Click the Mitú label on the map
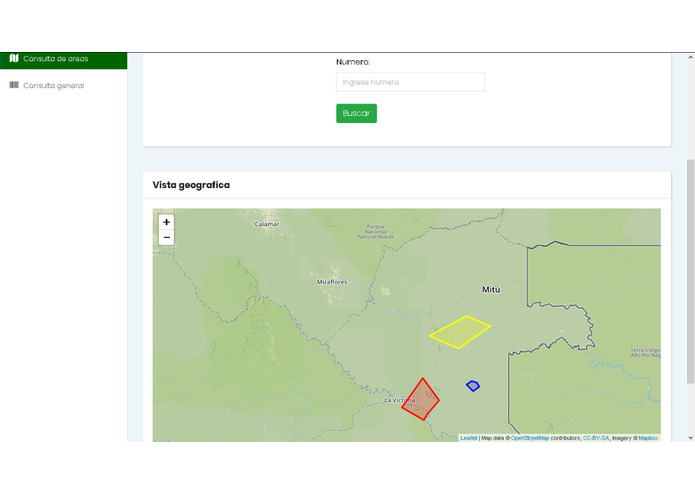695x494 pixels. (x=491, y=290)
